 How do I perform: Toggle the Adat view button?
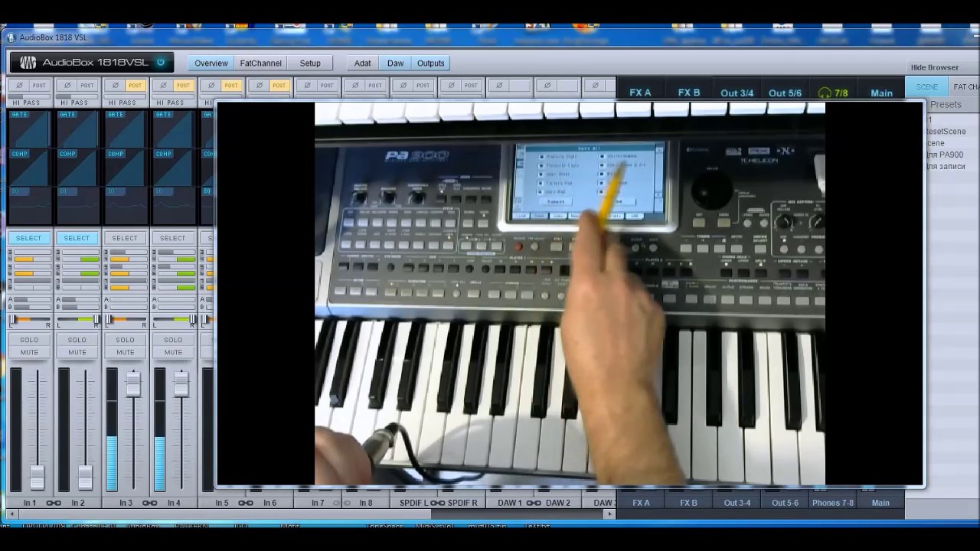363,63
